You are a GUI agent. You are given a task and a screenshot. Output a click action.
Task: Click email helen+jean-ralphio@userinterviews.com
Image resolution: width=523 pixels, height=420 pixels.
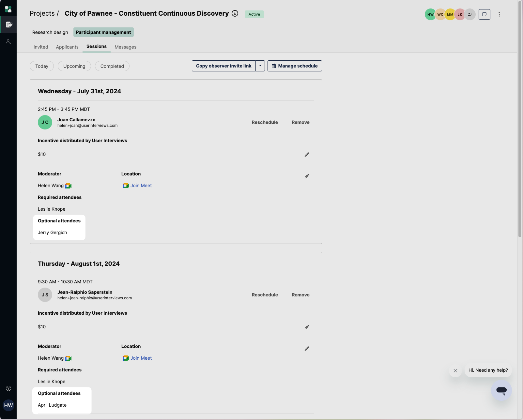pos(95,298)
